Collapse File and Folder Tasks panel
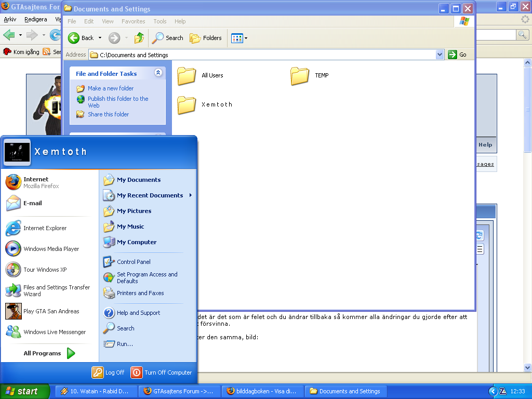Viewport: 532px width, 399px height. [x=158, y=72]
